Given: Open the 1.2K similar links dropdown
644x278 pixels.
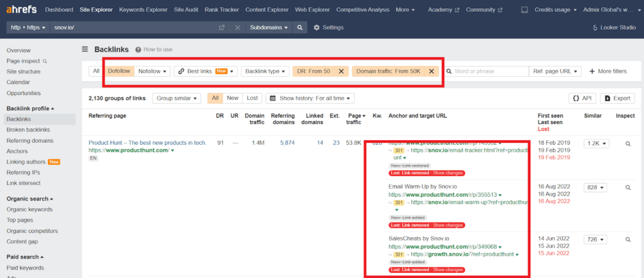Looking at the screenshot, I should [x=596, y=144].
